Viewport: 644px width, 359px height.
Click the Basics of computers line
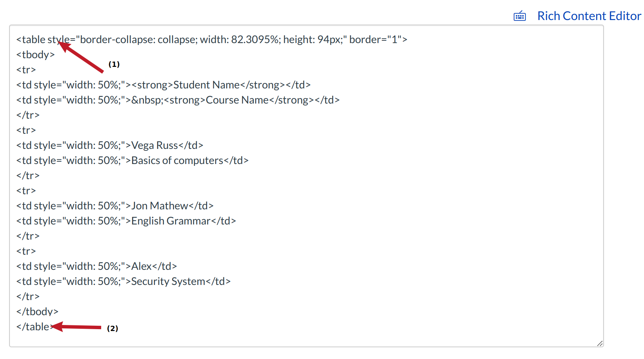[132, 161]
